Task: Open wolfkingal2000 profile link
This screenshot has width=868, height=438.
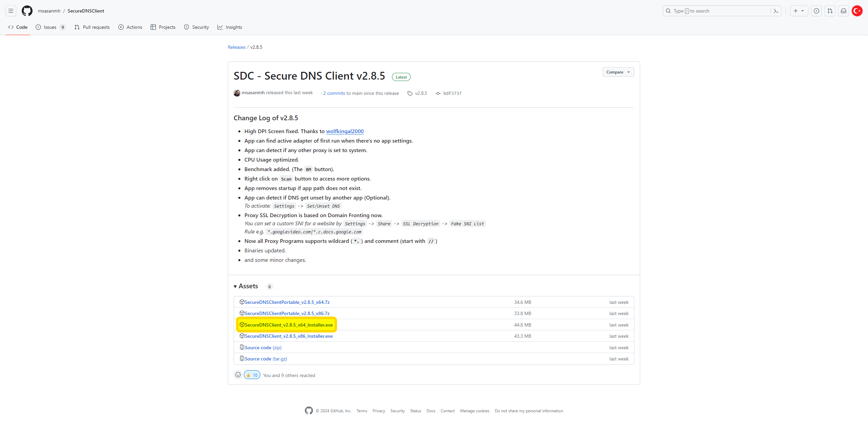Action: pyautogui.click(x=344, y=131)
